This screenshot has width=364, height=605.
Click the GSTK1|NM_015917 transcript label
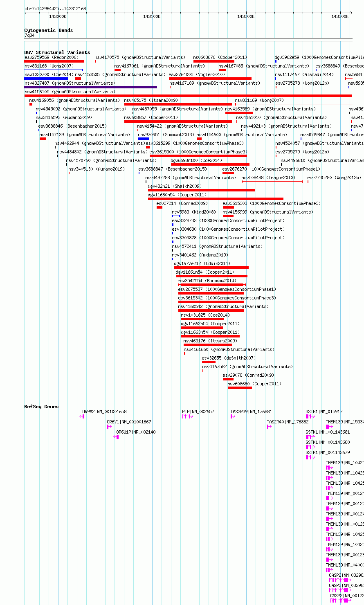[324, 412]
